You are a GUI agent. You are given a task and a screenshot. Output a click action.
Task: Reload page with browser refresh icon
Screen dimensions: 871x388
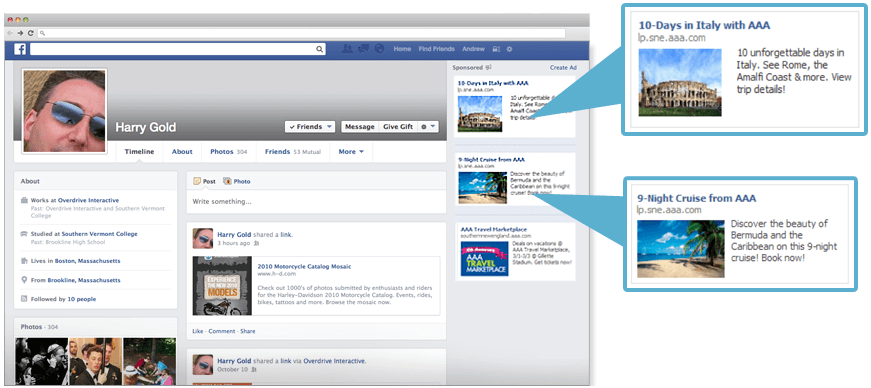(x=31, y=33)
